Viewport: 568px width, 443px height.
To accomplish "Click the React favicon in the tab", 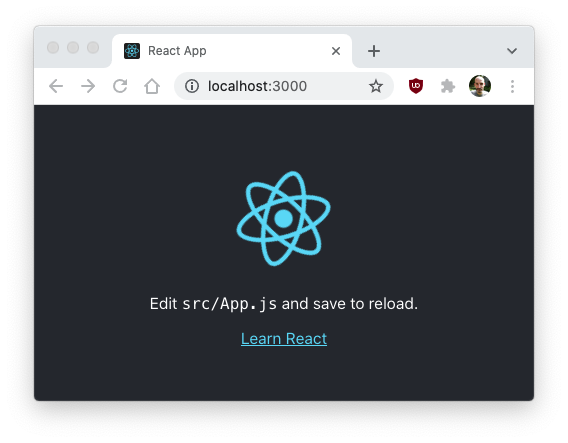I will click(132, 51).
